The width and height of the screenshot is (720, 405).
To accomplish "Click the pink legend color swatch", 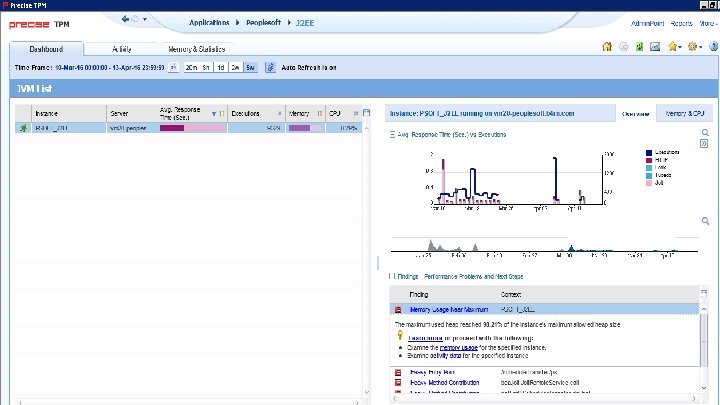I will pyautogui.click(x=649, y=183).
